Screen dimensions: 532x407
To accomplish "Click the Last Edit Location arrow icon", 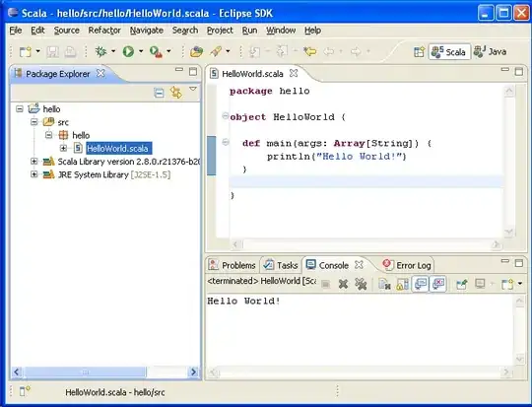I will pyautogui.click(x=309, y=51).
